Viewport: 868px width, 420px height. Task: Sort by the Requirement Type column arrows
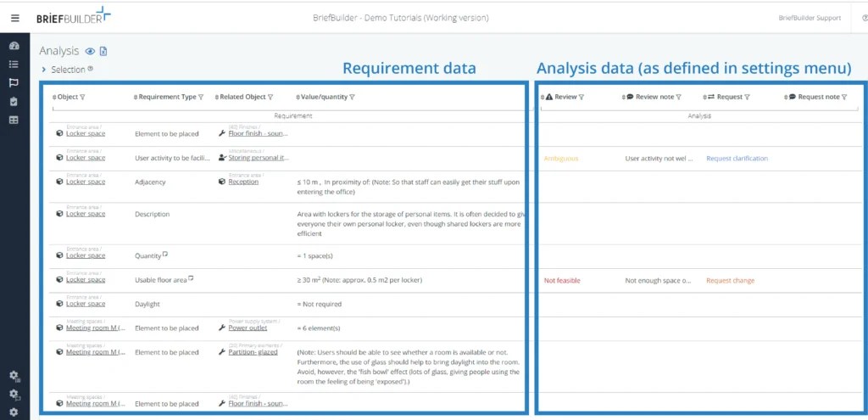pos(136,97)
